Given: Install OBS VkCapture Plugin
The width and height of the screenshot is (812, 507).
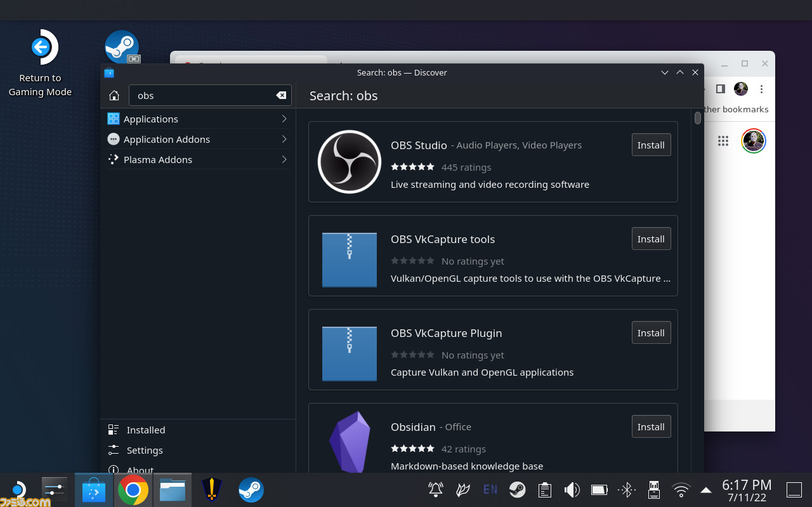Looking at the screenshot, I should (x=651, y=333).
